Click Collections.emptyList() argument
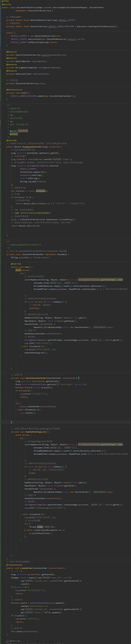This screenshot has width=131, height=644. 33,172
